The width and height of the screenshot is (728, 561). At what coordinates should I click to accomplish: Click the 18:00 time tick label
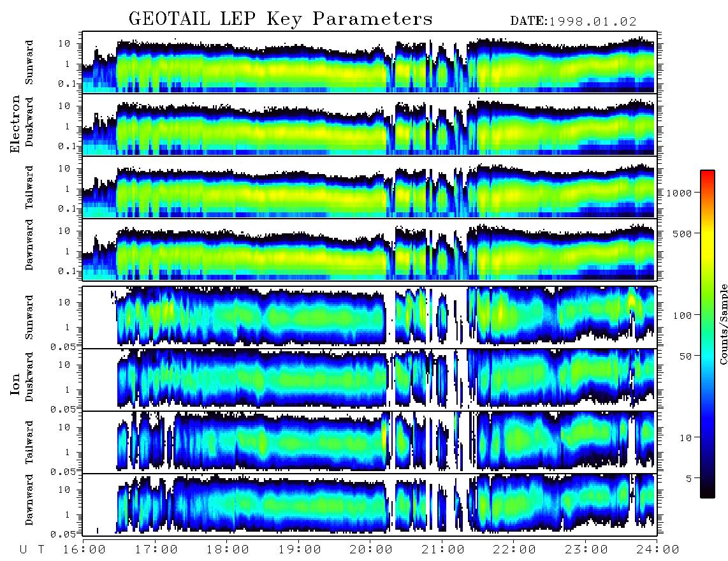[228, 550]
